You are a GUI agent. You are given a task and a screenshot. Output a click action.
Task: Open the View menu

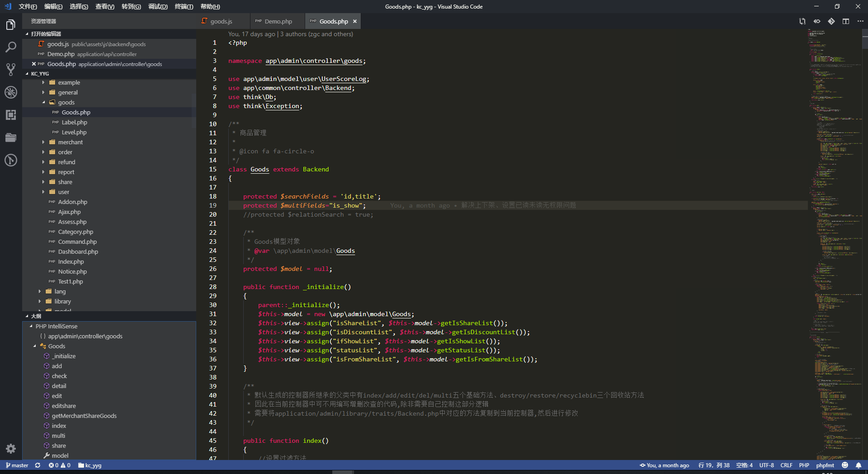[x=105, y=6]
